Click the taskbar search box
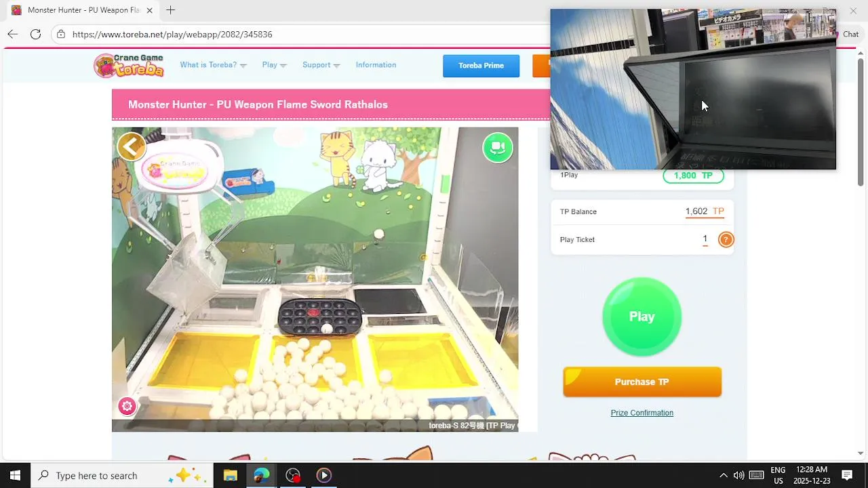This screenshot has width=868, height=488. click(122, 475)
